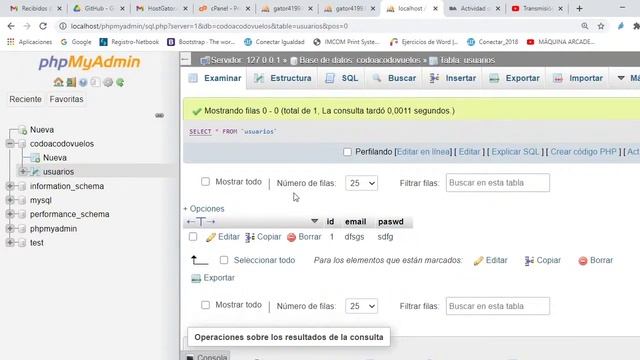Expand the information_schema database
Image resolution: width=640 pixels, height=360 pixels.
coord(10,186)
